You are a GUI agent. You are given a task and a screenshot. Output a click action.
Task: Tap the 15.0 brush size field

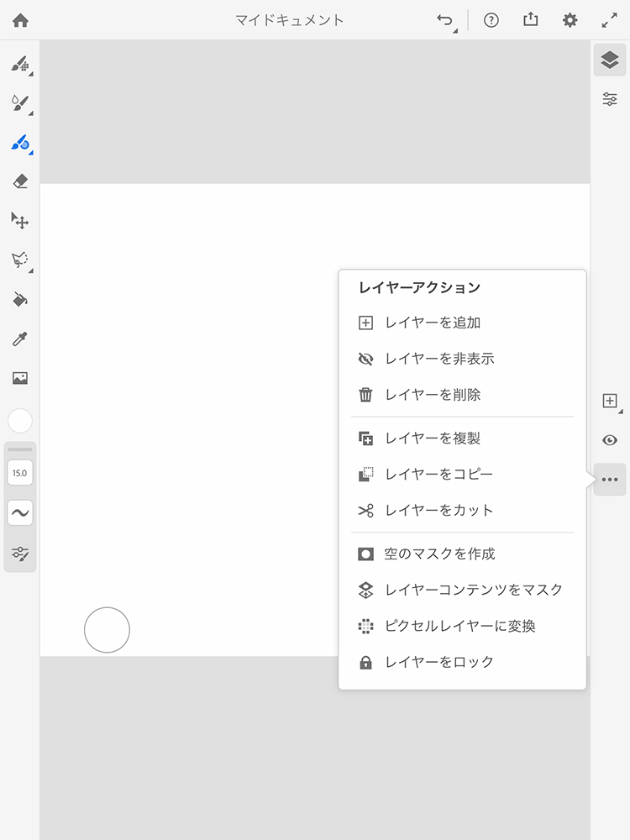pyautogui.click(x=20, y=473)
